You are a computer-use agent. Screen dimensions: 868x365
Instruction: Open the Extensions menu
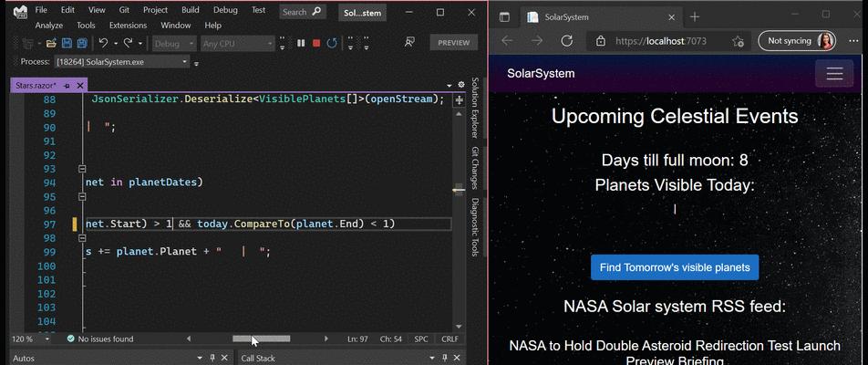tap(128, 25)
